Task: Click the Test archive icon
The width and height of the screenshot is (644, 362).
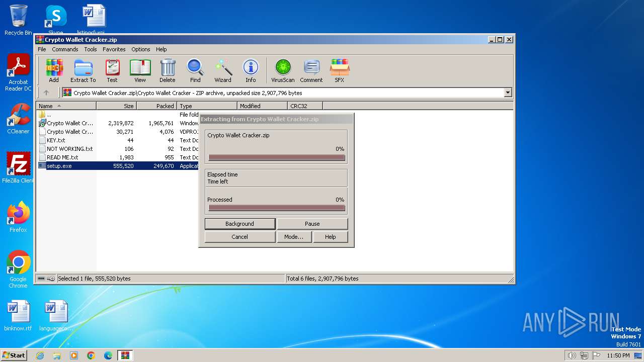Action: point(112,71)
